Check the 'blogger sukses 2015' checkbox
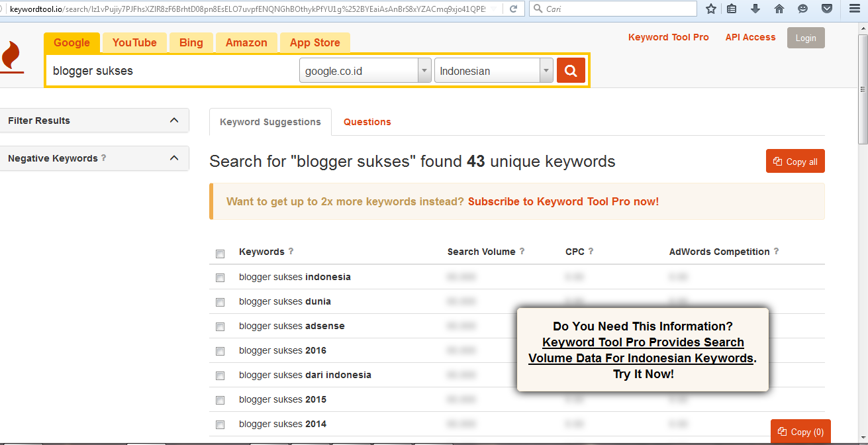 [x=220, y=401]
